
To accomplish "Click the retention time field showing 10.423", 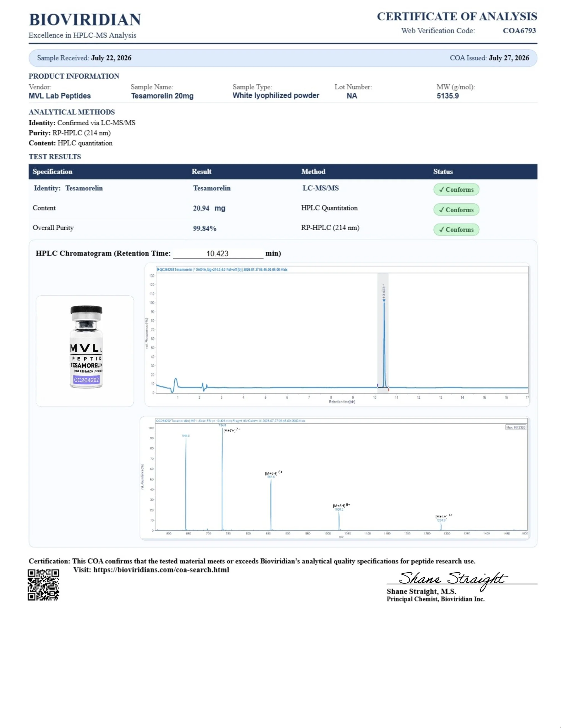I will click(x=218, y=254).
